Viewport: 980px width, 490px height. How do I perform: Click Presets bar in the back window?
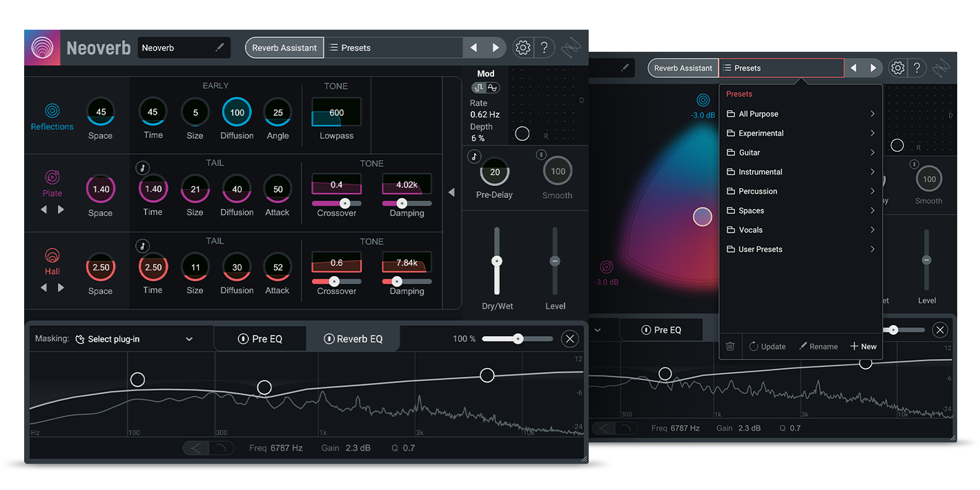coord(781,68)
